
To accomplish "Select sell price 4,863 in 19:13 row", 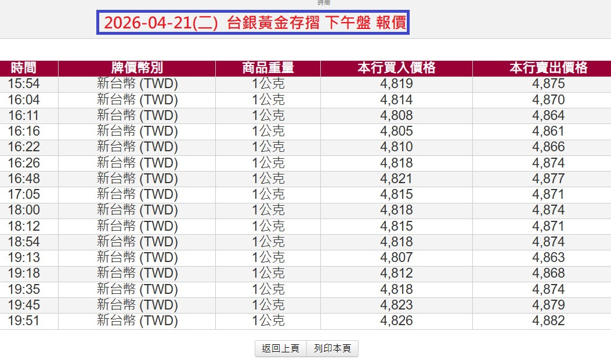I will click(549, 257).
